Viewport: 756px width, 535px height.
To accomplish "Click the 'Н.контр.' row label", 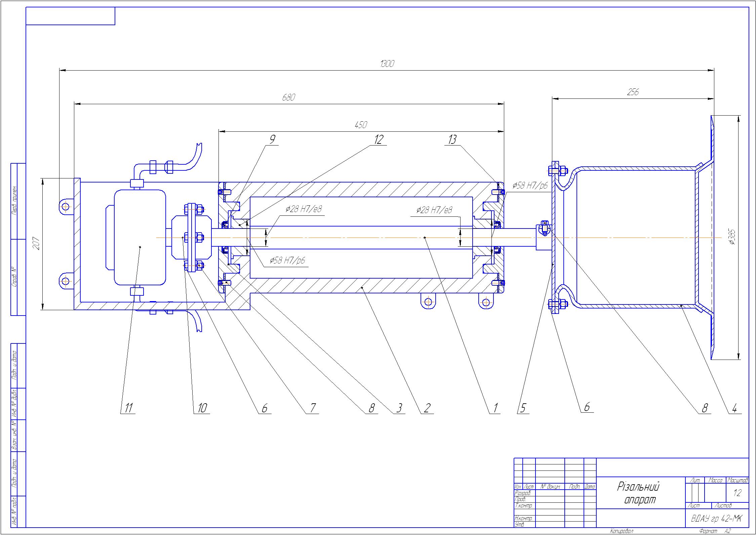I will pos(524,519).
